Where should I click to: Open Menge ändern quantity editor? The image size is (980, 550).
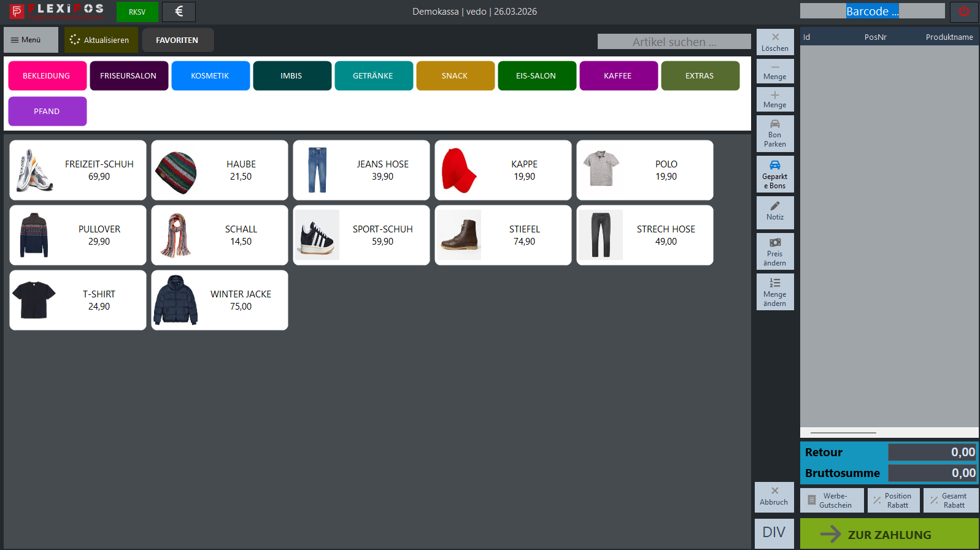point(775,292)
